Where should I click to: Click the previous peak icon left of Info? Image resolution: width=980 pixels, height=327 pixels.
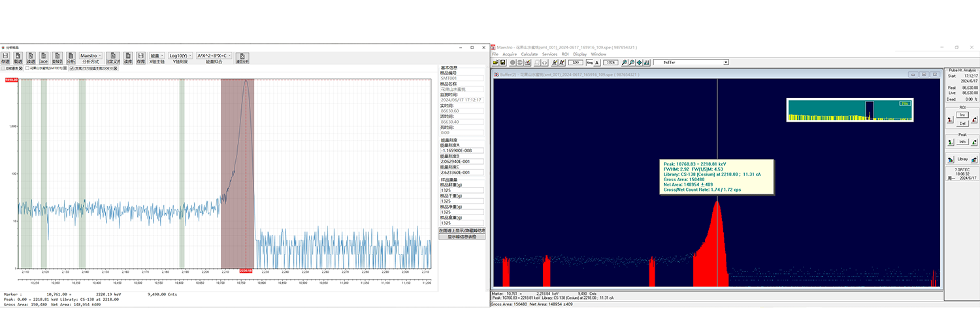949,142
